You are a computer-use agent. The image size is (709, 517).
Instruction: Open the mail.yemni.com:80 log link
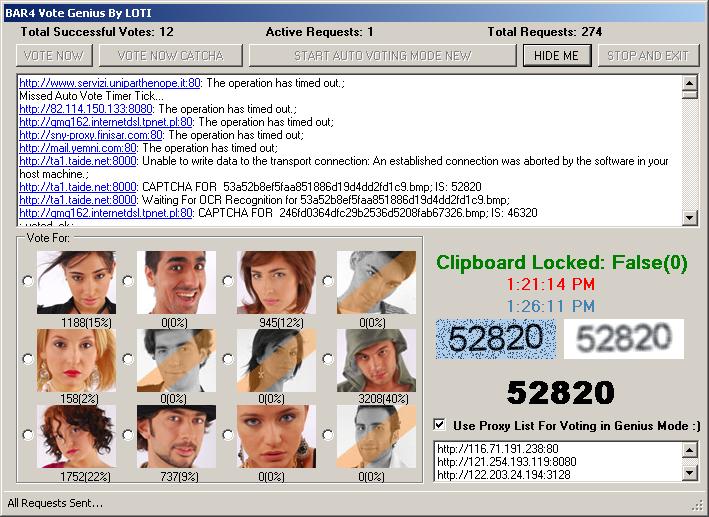pyautogui.click(x=77, y=148)
